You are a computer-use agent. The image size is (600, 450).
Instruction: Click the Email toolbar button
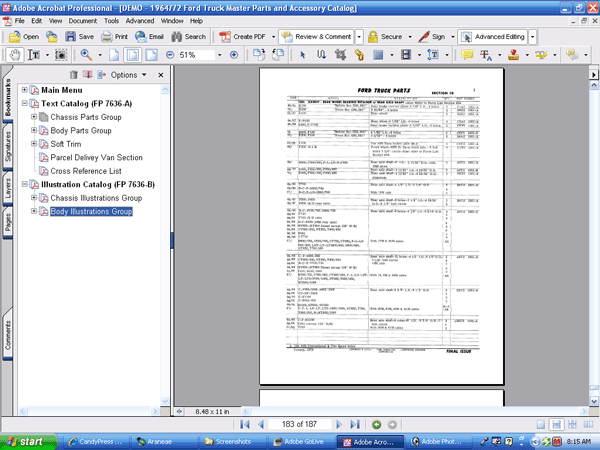[x=149, y=37]
